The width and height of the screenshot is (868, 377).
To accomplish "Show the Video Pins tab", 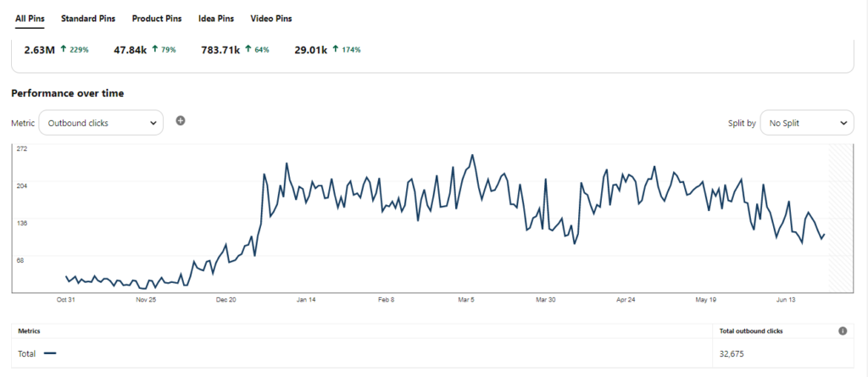I will tap(271, 18).
